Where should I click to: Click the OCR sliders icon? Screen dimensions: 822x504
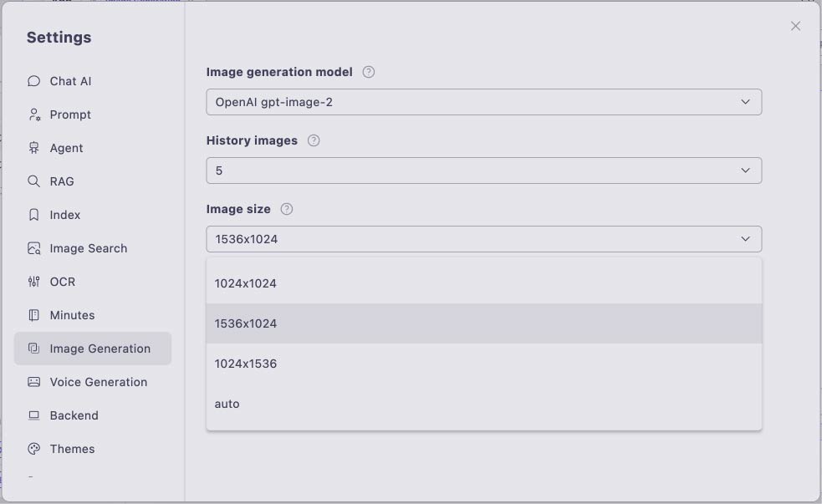pyautogui.click(x=33, y=282)
